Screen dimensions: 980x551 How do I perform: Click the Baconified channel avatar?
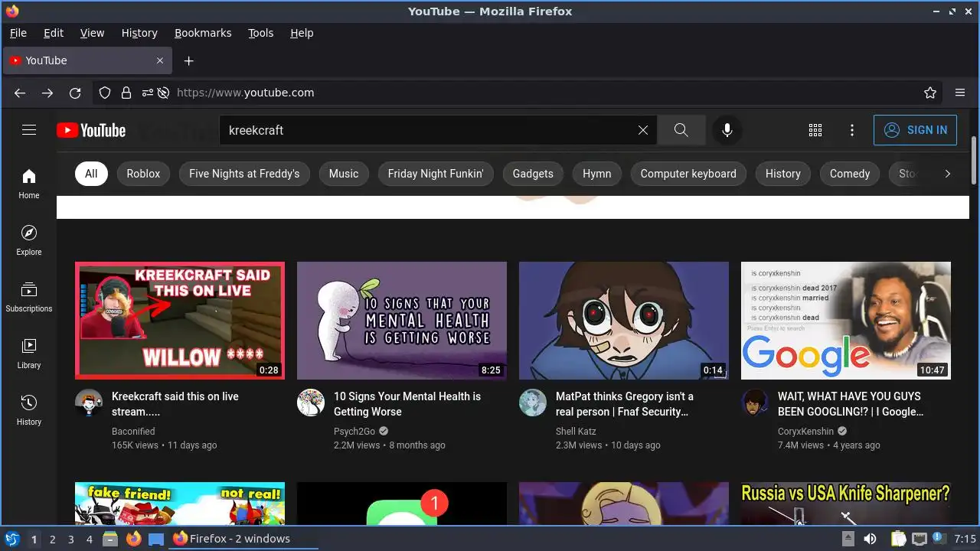pos(89,403)
